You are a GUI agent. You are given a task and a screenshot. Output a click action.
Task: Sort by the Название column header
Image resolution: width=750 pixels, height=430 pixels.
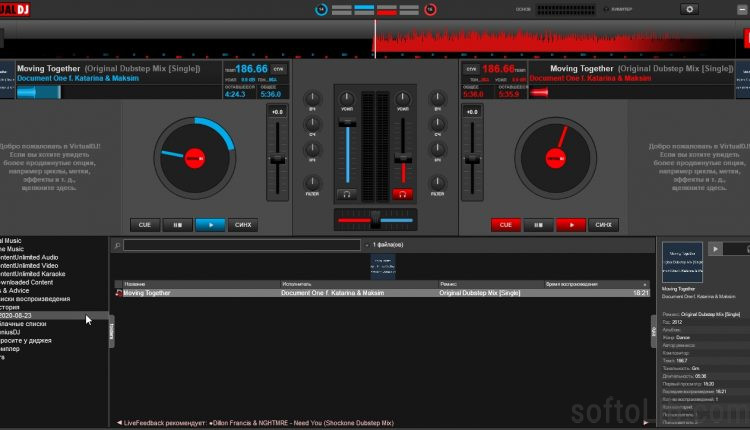(201, 284)
